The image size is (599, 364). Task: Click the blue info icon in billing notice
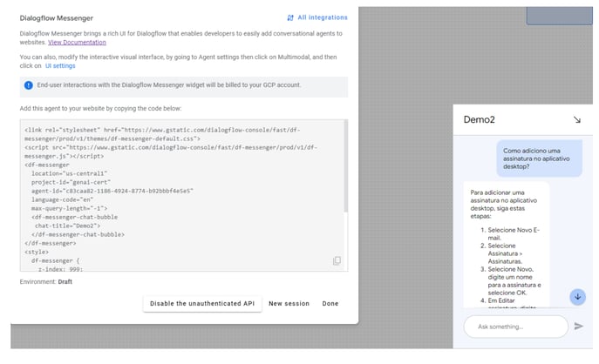pyautogui.click(x=28, y=85)
